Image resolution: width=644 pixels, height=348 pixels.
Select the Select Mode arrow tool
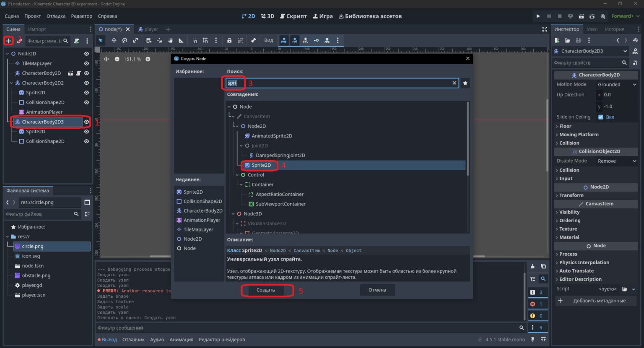point(101,41)
